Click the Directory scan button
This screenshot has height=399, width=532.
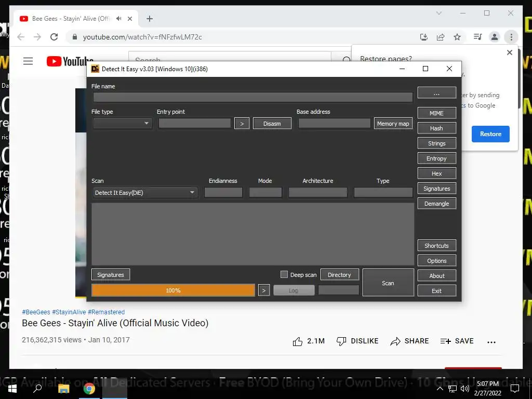pos(339,275)
